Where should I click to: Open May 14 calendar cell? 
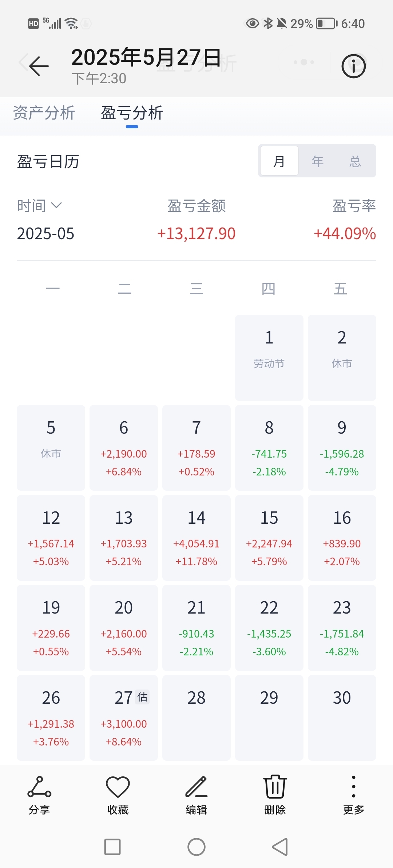[x=196, y=537]
